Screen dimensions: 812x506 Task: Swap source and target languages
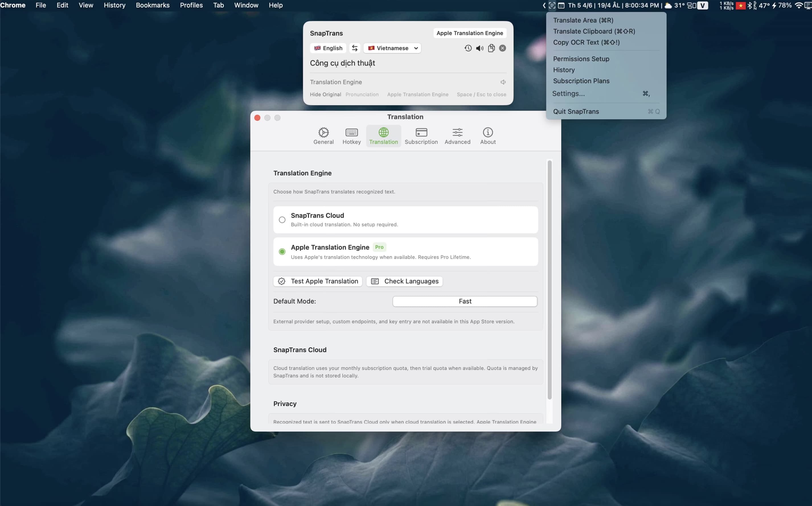pos(354,48)
